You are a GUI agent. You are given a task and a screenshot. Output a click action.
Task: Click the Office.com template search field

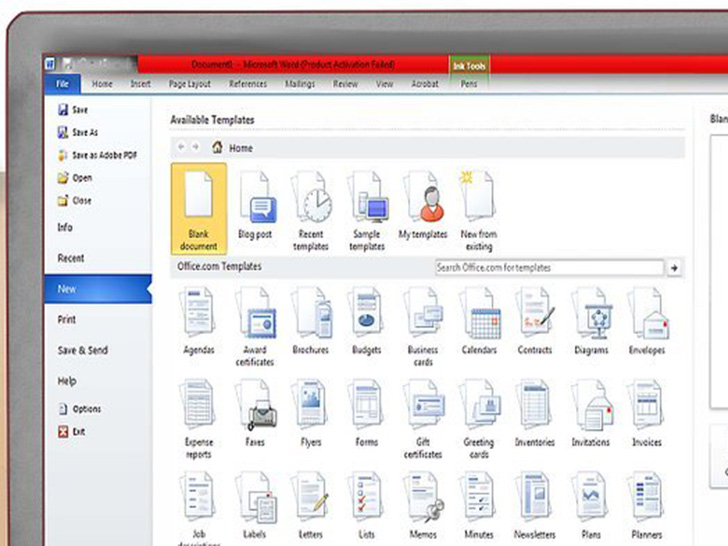(549, 268)
